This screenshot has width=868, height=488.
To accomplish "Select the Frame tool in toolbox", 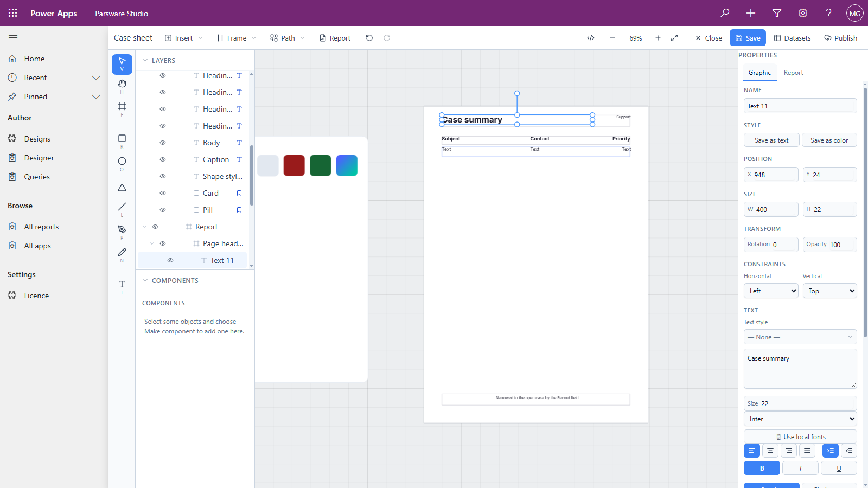I will click(x=122, y=108).
